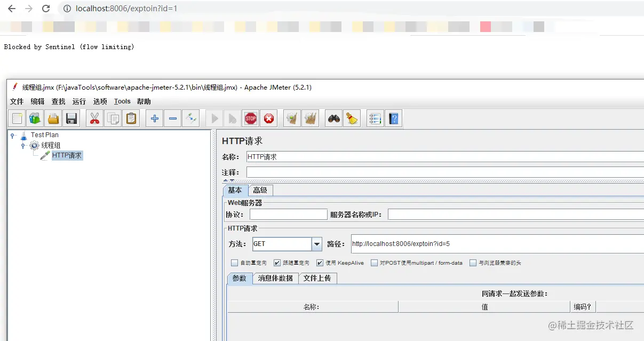Click the 名称 input field
The width and height of the screenshot is (644, 341).
pyautogui.click(x=445, y=157)
